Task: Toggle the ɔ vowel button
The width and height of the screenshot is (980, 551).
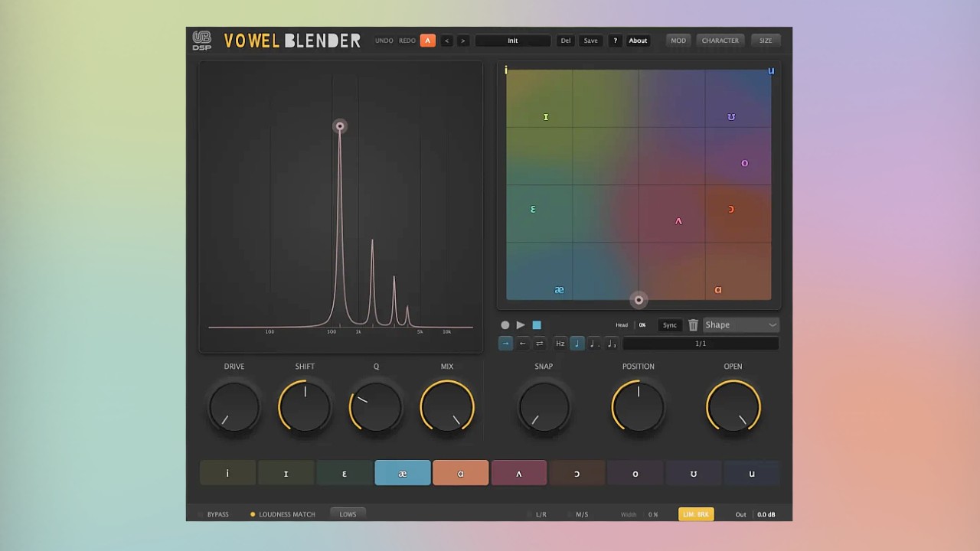Action: 577,473
